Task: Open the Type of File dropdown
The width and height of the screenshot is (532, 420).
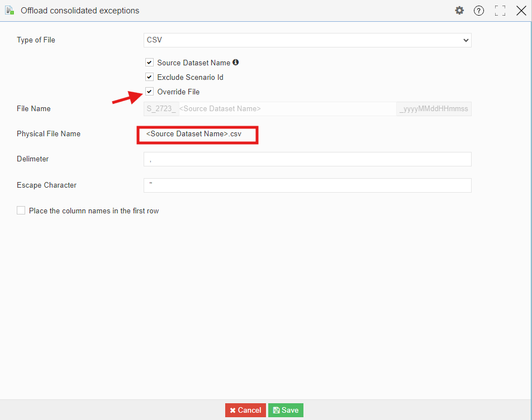Action: point(307,40)
